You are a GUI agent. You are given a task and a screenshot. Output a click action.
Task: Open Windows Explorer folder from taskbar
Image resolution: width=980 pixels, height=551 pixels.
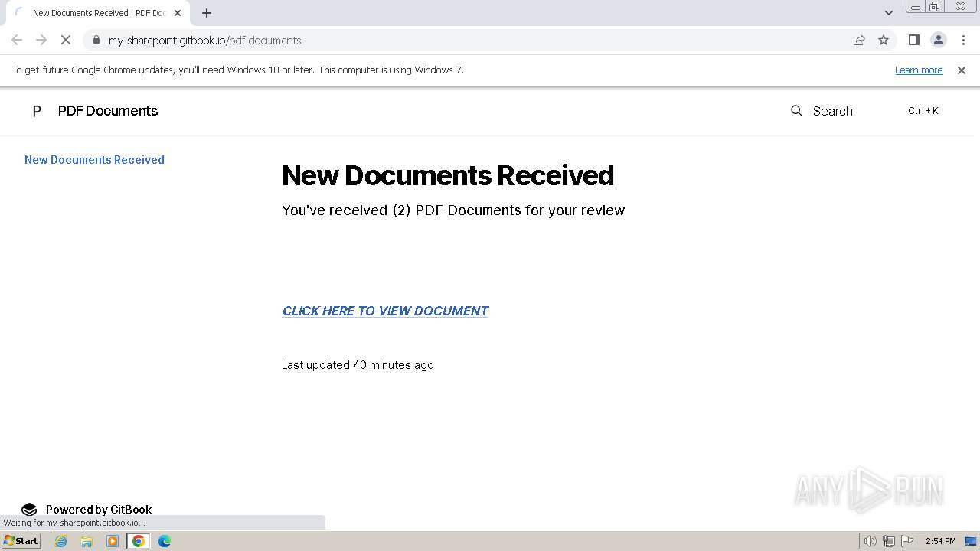coord(87,541)
